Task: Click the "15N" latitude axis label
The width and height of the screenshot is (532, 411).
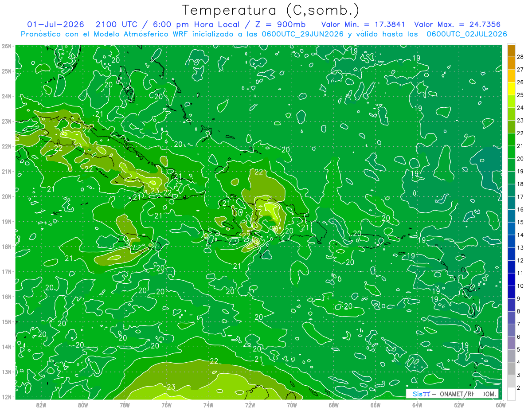Action: click(x=6, y=321)
